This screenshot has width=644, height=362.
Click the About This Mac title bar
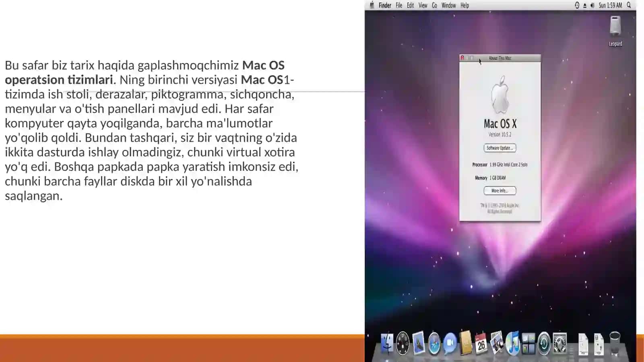point(500,58)
